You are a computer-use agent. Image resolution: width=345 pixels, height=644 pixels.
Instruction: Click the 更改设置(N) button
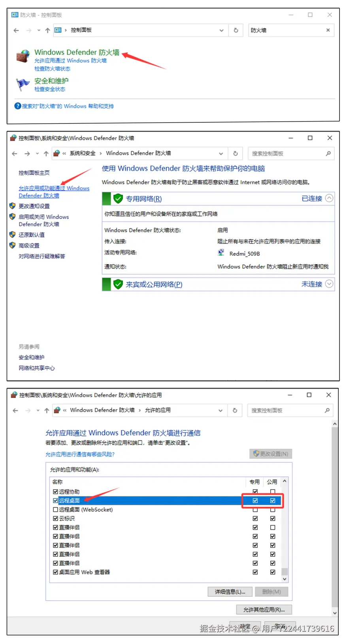[271, 454]
